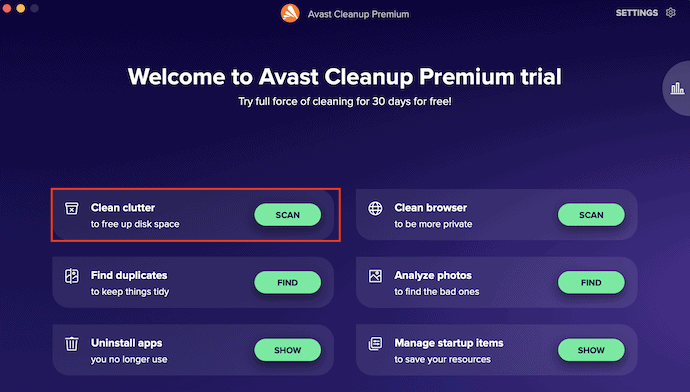Start the Clean browser SCAN
Viewport: 690px width, 392px height.
click(x=591, y=215)
